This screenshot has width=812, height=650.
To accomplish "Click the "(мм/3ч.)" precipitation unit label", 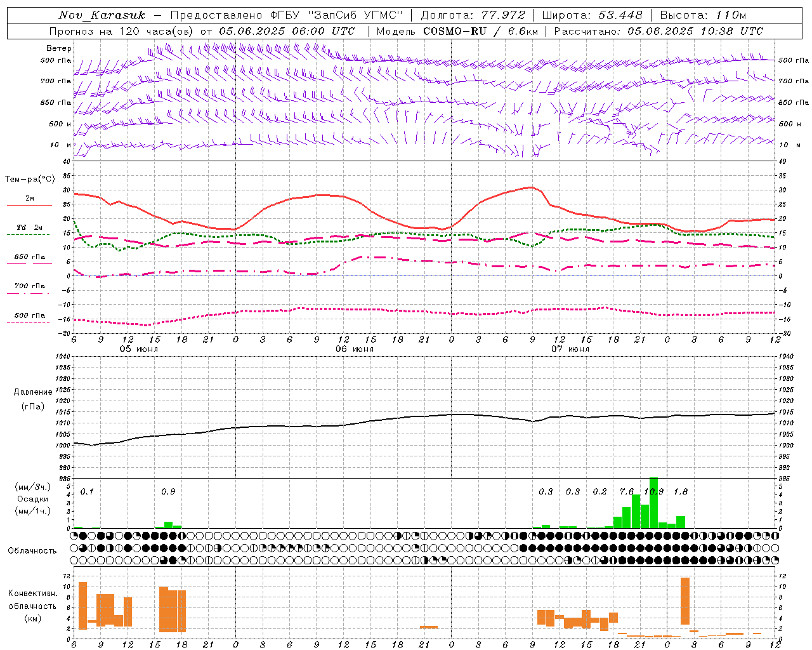I will point(32,487).
